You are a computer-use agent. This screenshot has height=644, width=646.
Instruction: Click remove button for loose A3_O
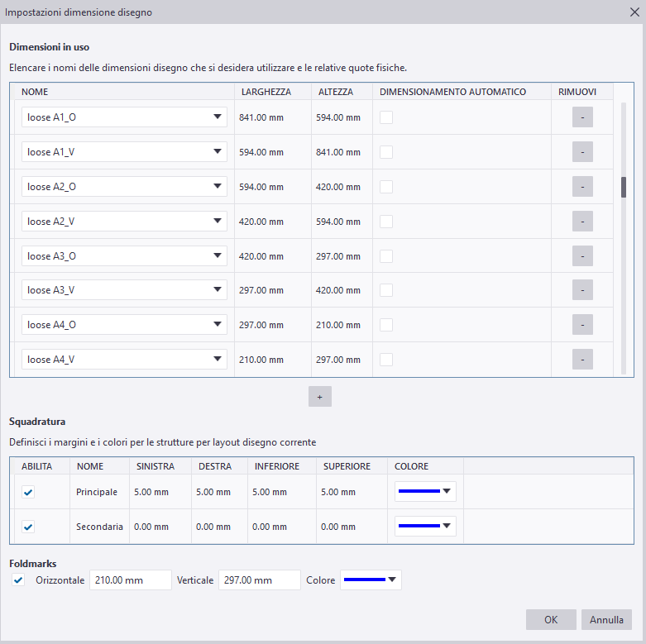click(x=582, y=256)
